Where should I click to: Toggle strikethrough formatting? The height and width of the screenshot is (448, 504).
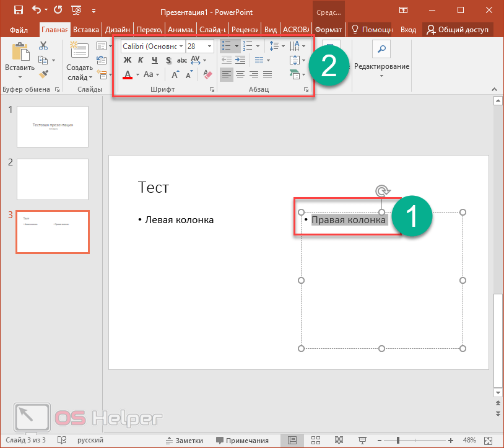pyautogui.click(x=182, y=60)
